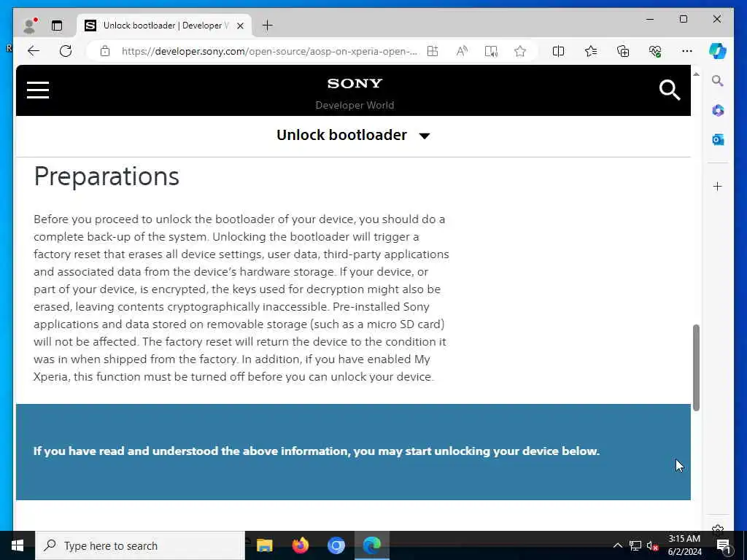Open the notification center
This screenshot has width=747, height=560.
pos(724,545)
